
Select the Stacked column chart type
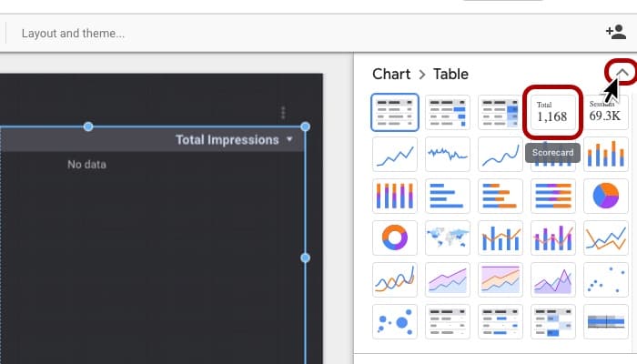[606, 155]
